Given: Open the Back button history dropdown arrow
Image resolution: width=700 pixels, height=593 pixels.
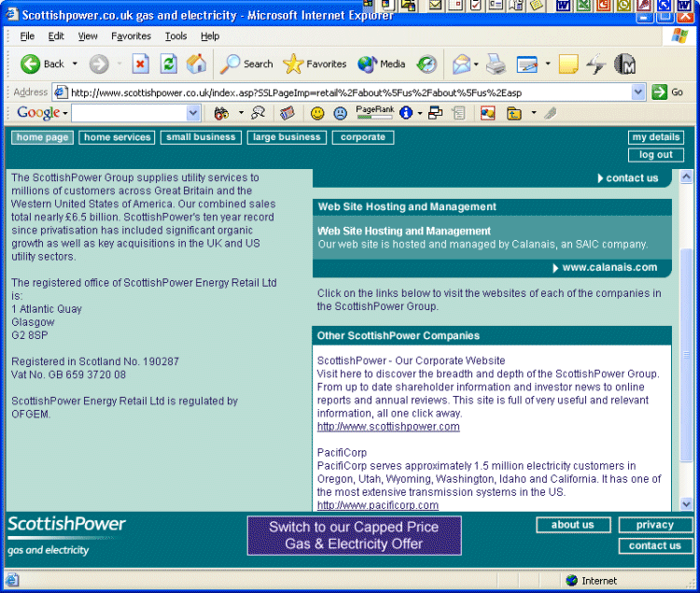Looking at the screenshot, I should [75, 64].
